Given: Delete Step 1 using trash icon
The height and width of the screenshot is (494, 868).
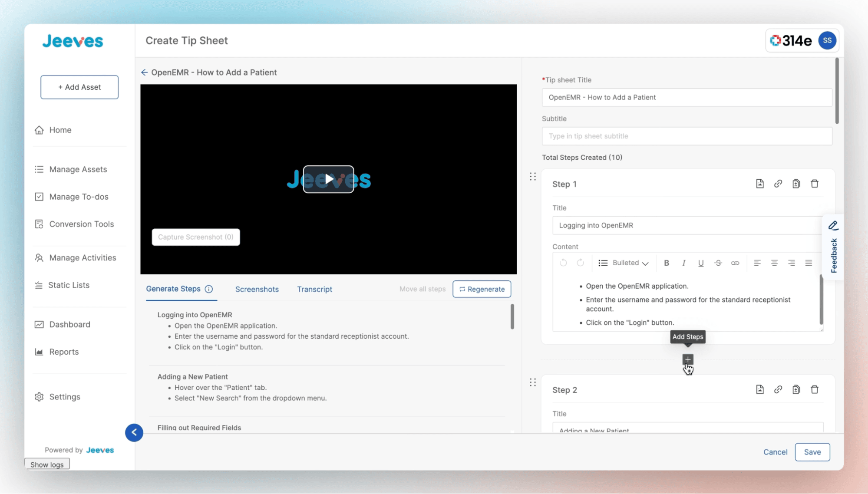Looking at the screenshot, I should click(x=815, y=184).
